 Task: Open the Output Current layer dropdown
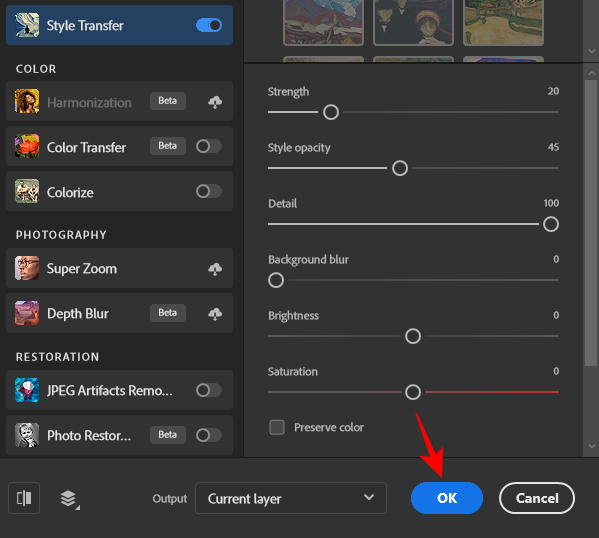tap(291, 498)
